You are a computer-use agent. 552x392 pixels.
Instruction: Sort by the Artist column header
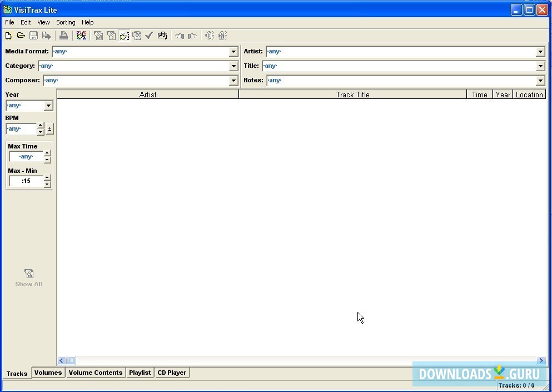148,95
